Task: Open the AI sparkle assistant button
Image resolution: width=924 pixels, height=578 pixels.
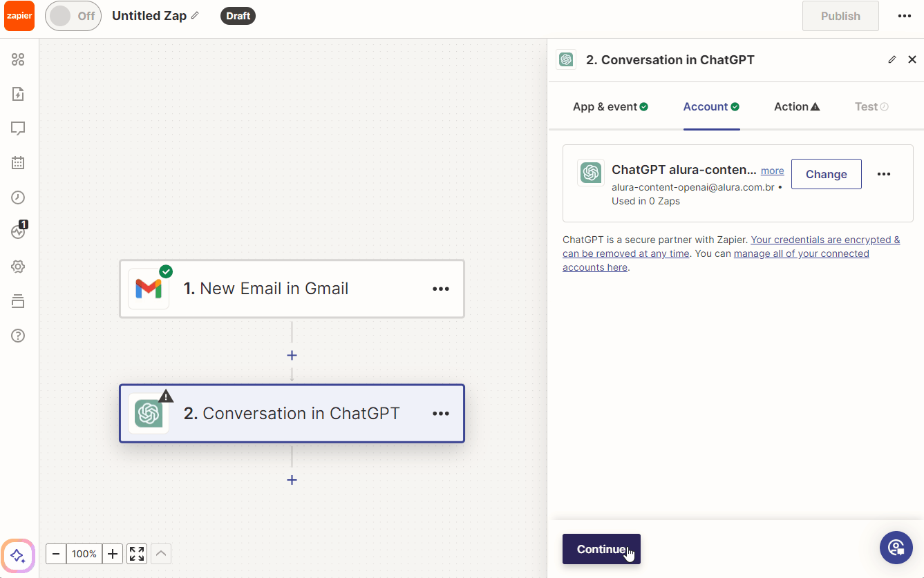Action: coord(18,555)
